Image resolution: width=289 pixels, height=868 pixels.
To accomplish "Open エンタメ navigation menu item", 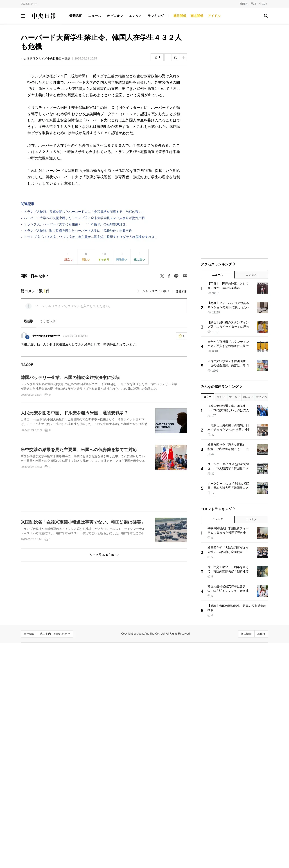I will [135, 16].
